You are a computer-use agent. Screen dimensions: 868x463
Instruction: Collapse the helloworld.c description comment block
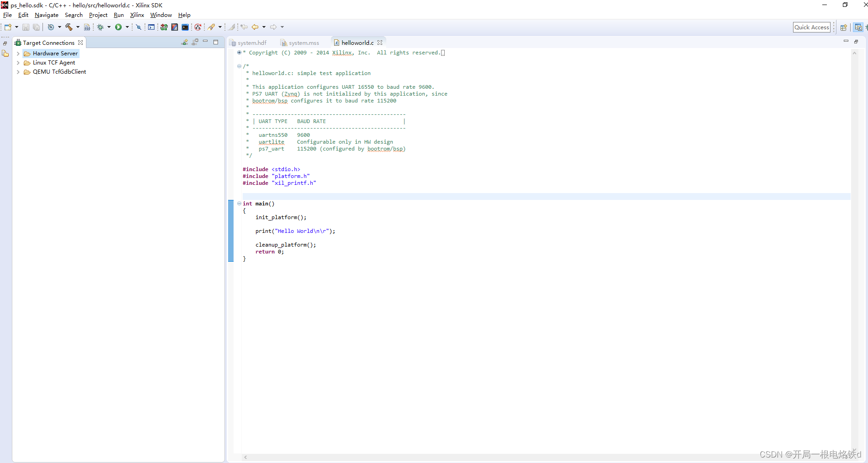[x=239, y=66]
